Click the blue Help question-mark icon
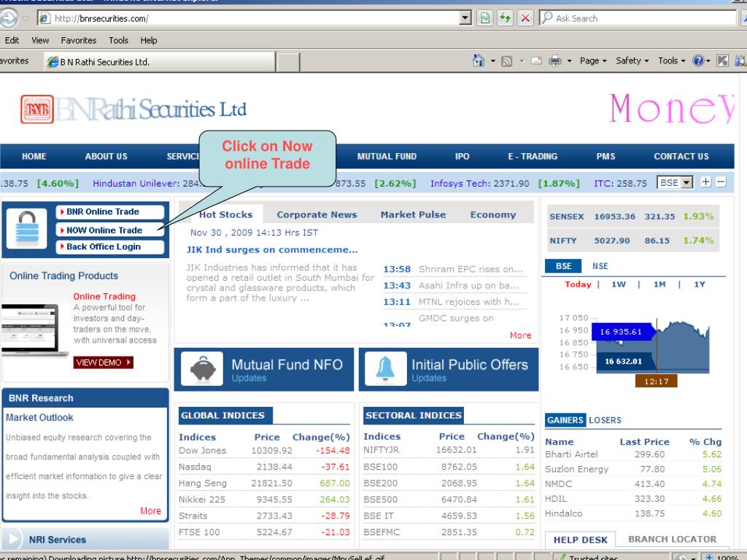 click(698, 61)
